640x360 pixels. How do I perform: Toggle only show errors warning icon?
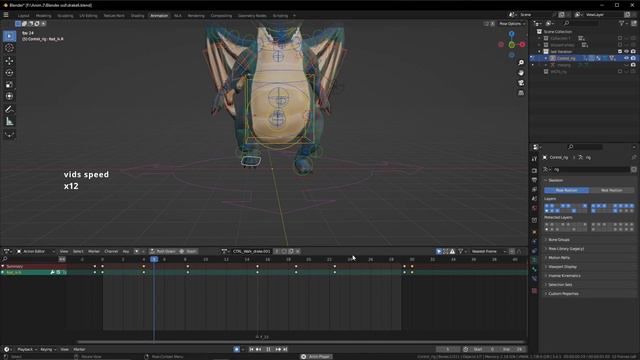pos(452,251)
